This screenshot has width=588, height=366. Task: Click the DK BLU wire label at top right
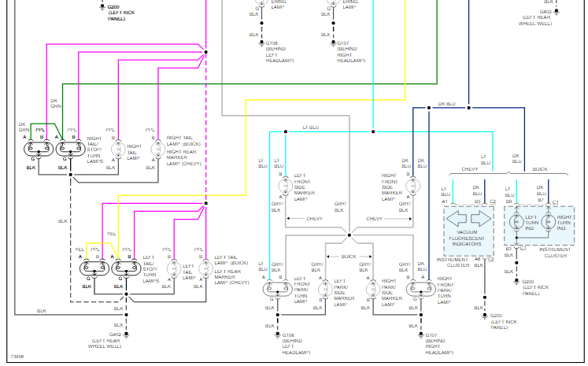(446, 104)
